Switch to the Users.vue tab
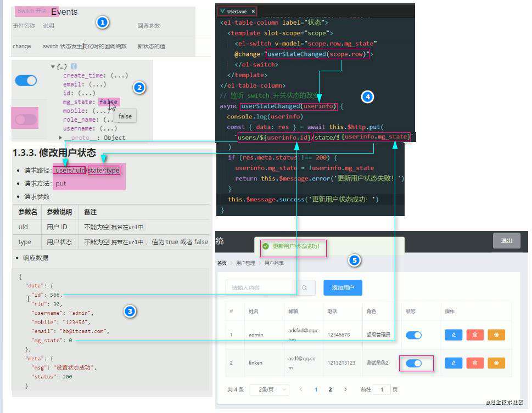Image resolution: width=532 pixels, height=413 pixels. pos(237,12)
